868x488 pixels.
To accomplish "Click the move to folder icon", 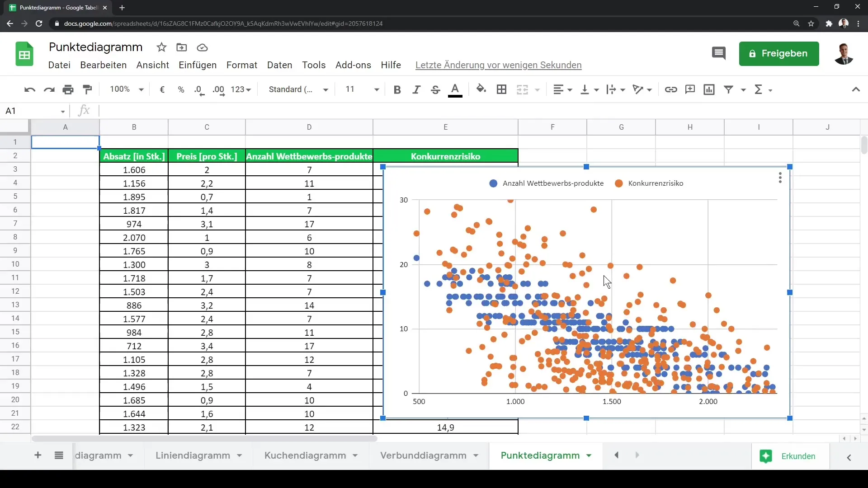I will [x=182, y=47].
